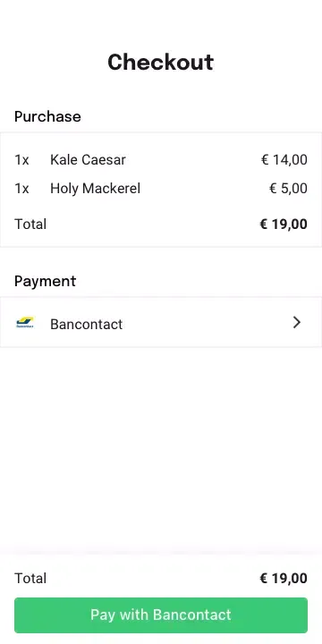Open Bancontact payment method label
This screenshot has height=644, width=322.
click(x=86, y=324)
